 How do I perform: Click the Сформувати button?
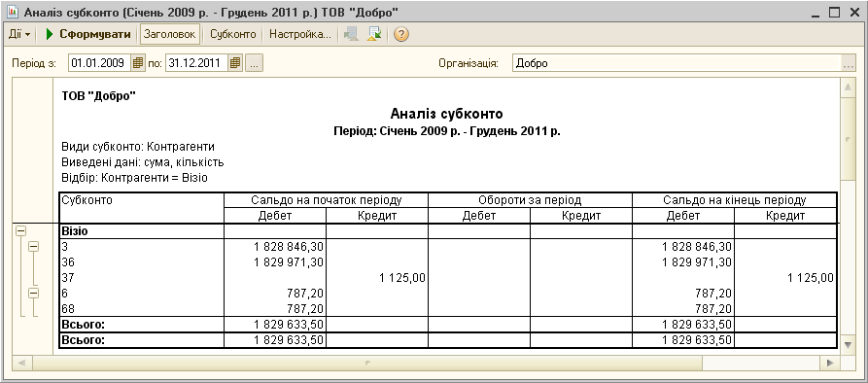click(x=88, y=34)
